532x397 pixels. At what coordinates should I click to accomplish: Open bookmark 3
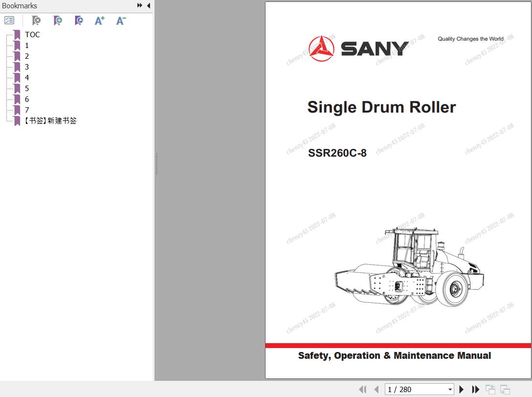[27, 67]
